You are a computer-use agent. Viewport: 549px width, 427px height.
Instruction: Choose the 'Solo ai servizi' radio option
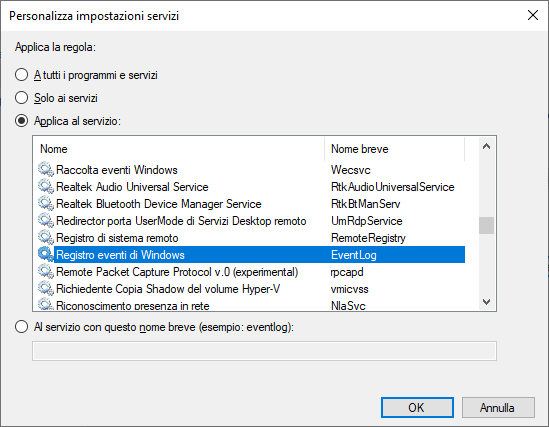point(21,98)
